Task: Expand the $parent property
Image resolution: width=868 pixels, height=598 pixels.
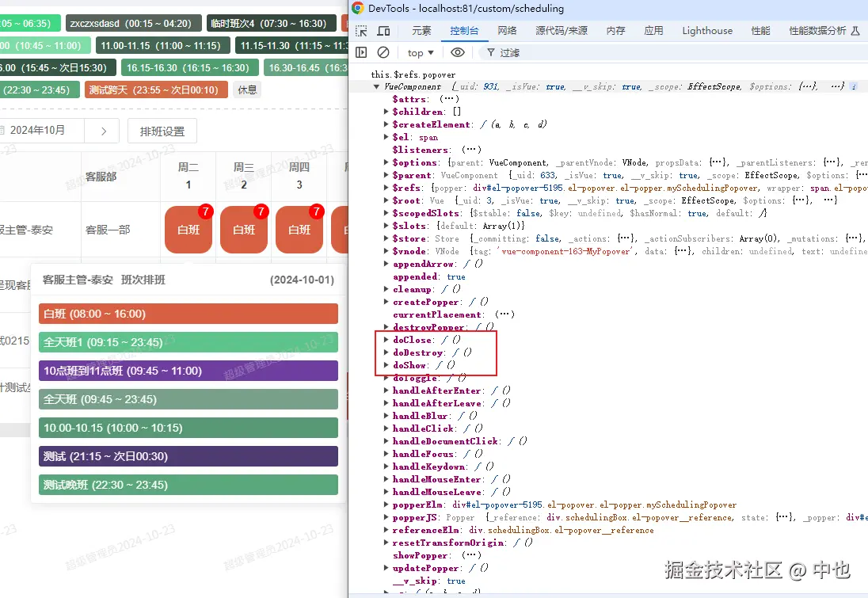Action: [x=386, y=175]
